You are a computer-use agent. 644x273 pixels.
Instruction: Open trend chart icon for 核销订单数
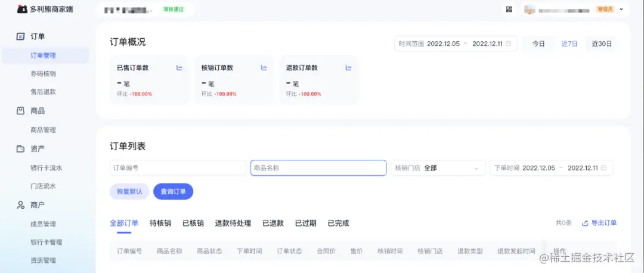(x=264, y=68)
